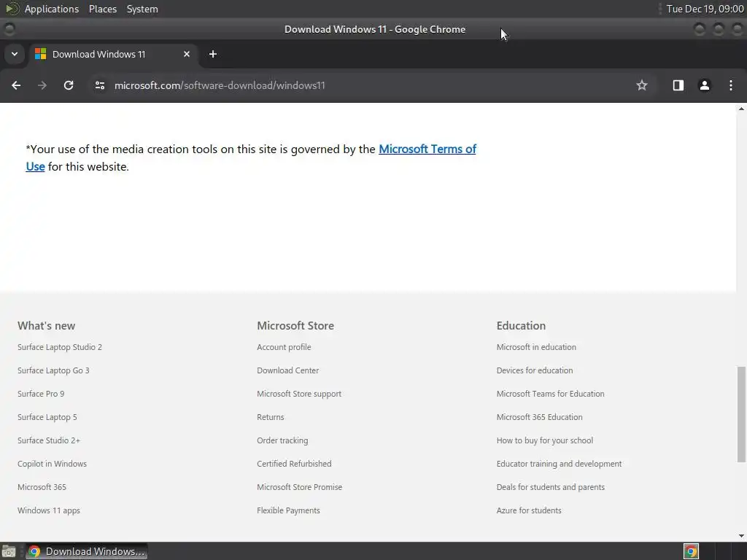Viewport: 747px width, 560px height.
Task: Click the browser back arrow
Action: click(x=16, y=85)
